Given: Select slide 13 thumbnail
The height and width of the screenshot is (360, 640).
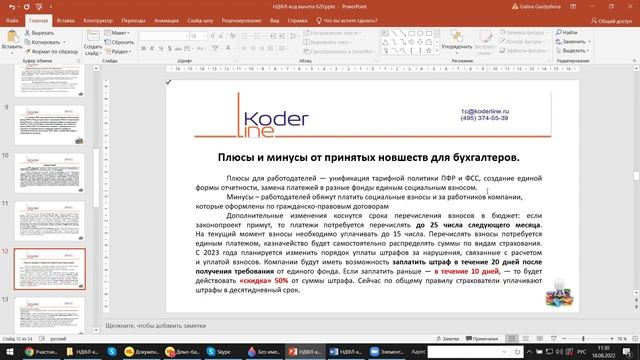Looking at the screenshot, I should click(49, 315).
